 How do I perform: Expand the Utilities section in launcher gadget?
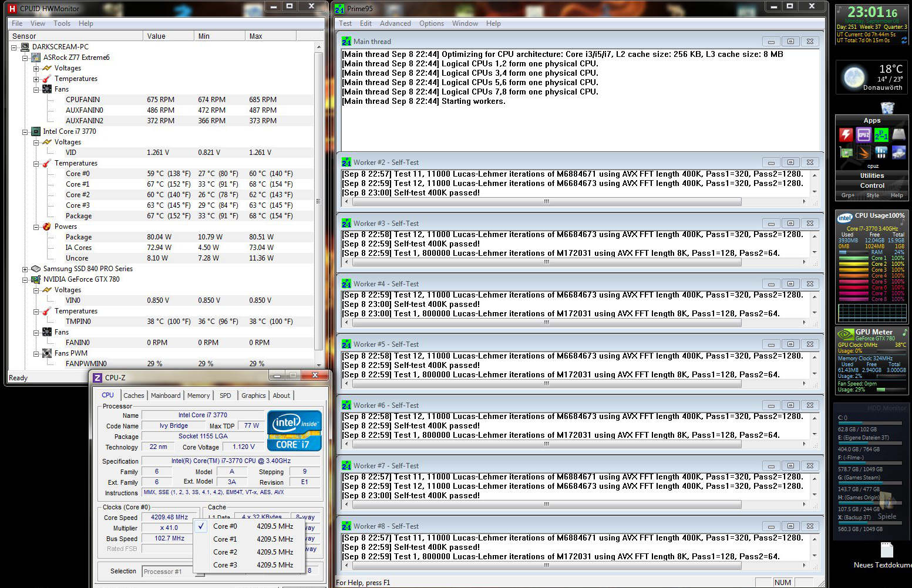(x=872, y=175)
